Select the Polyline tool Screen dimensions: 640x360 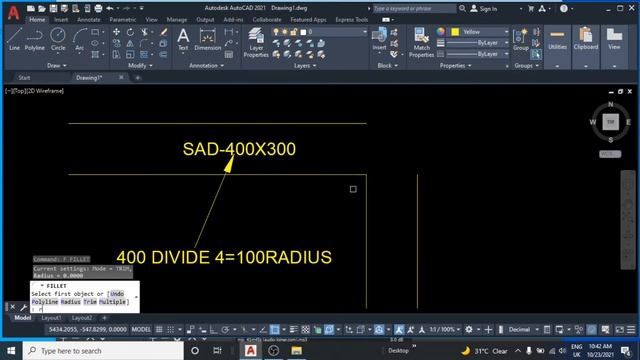35,40
